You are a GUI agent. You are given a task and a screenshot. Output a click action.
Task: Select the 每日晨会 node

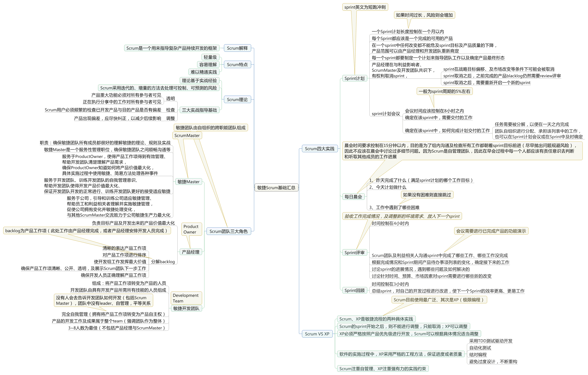tap(353, 197)
